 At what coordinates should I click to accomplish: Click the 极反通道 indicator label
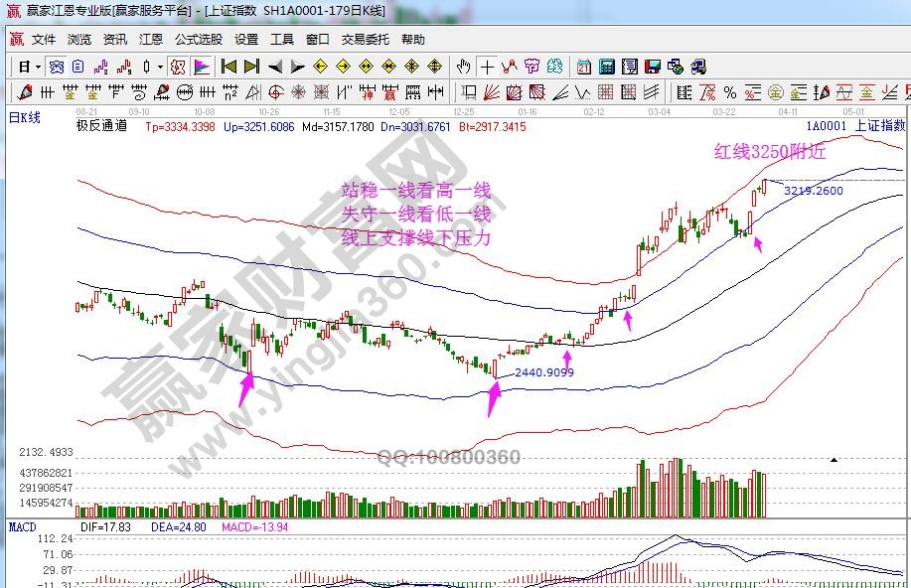pyautogui.click(x=102, y=126)
